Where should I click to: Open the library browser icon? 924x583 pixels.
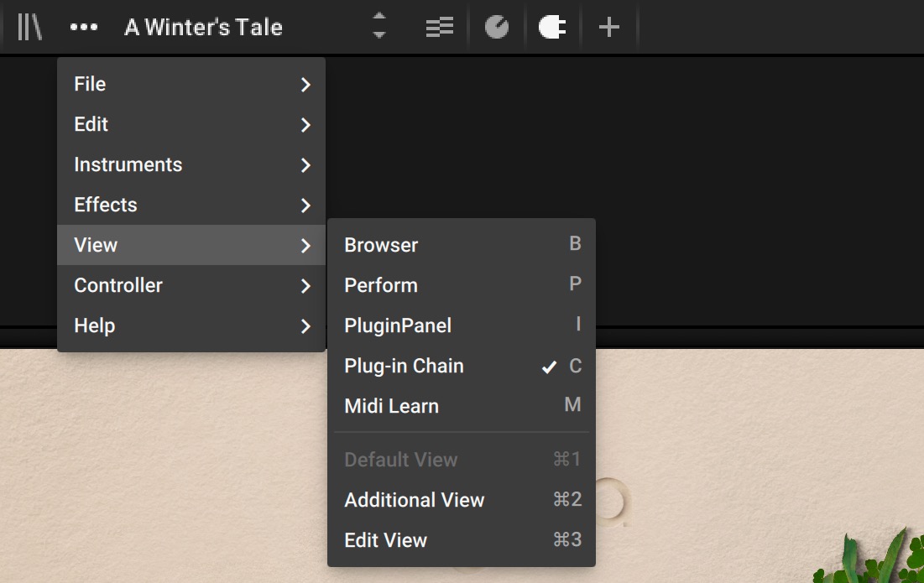[30, 27]
